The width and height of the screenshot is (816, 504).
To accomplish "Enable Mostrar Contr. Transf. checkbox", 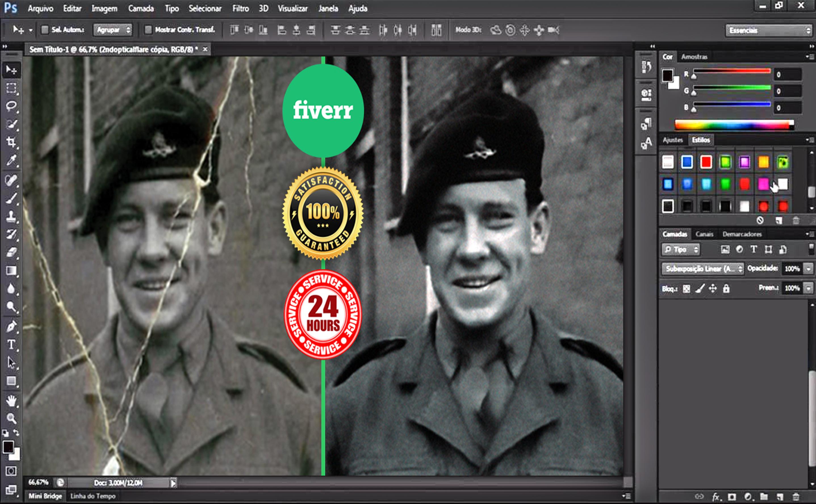I will pos(148,30).
